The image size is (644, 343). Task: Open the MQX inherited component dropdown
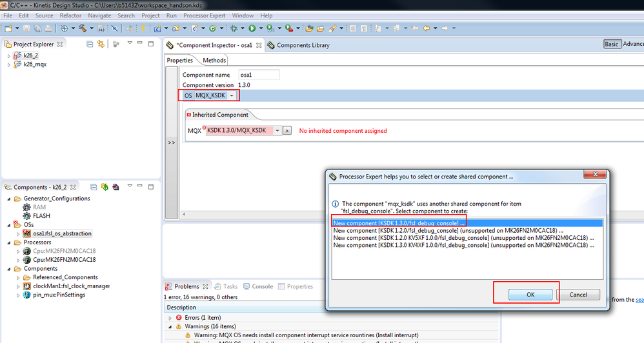pos(277,130)
